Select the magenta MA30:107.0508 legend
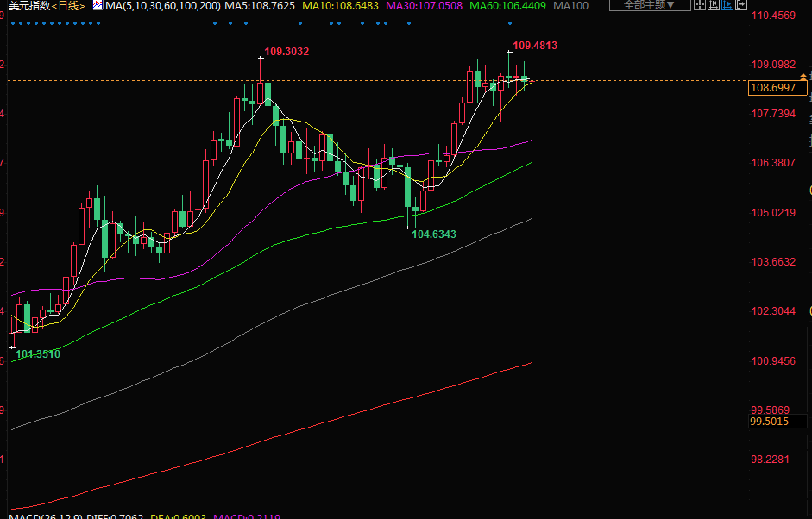Viewport: 812px width, 519px height. (424, 6)
